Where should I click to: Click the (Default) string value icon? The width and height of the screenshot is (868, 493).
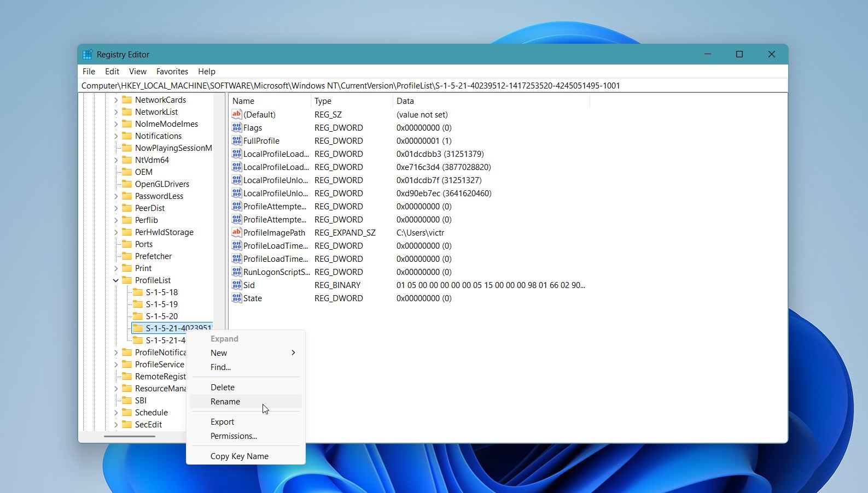coord(236,114)
